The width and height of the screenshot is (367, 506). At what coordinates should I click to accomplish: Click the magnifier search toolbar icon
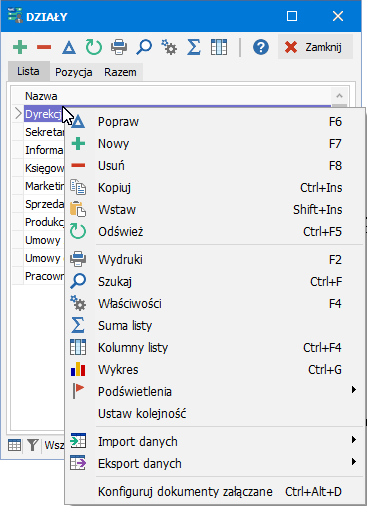coord(144,47)
